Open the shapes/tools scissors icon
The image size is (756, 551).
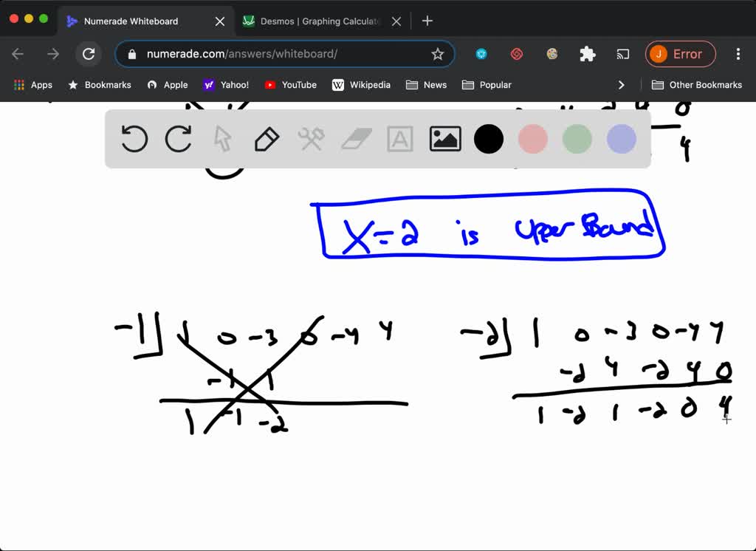(312, 139)
